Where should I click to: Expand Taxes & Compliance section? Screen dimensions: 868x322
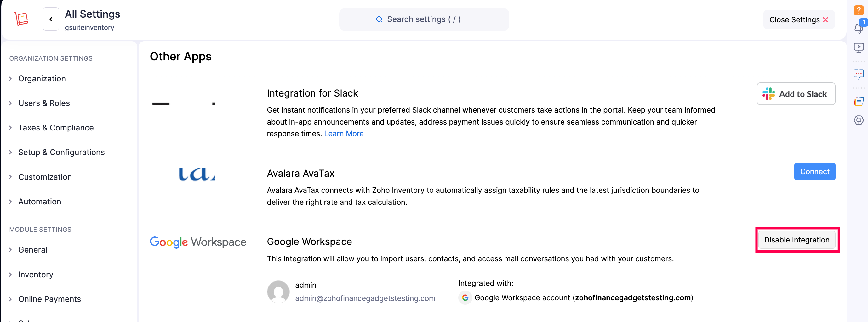pyautogui.click(x=56, y=128)
